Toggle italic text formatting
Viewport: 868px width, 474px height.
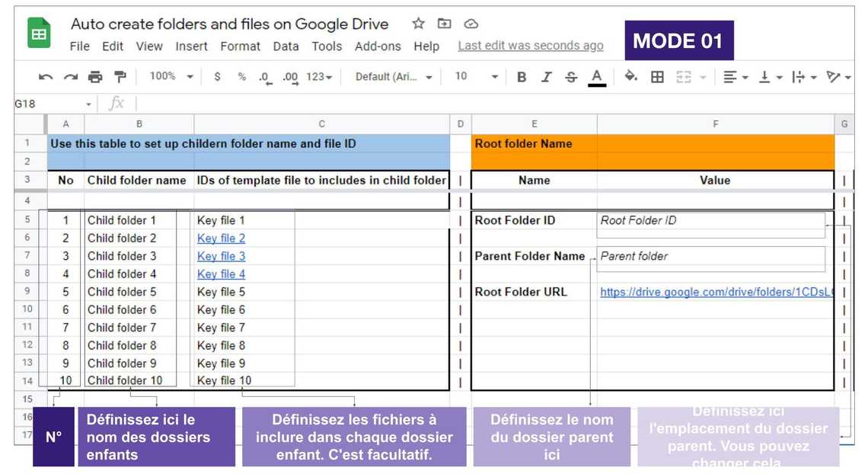(x=546, y=77)
